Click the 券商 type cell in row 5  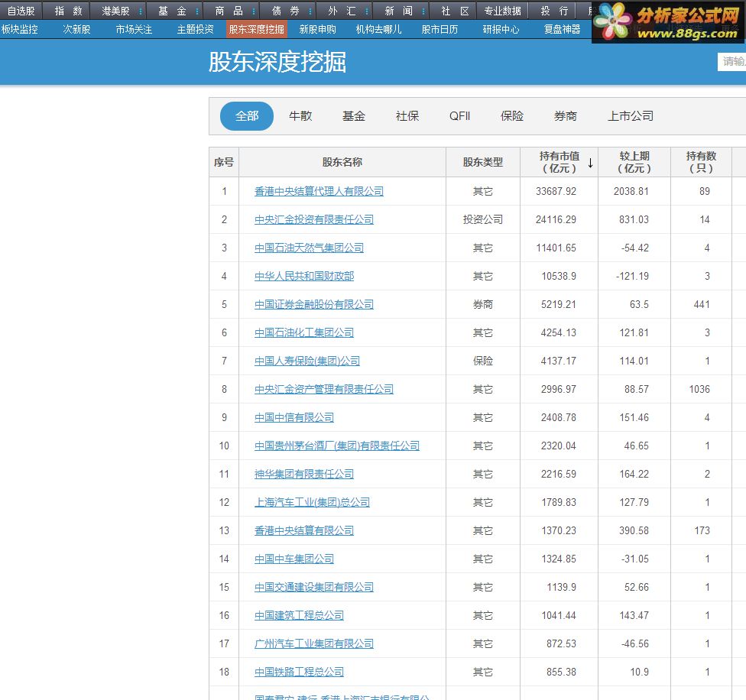(x=483, y=304)
